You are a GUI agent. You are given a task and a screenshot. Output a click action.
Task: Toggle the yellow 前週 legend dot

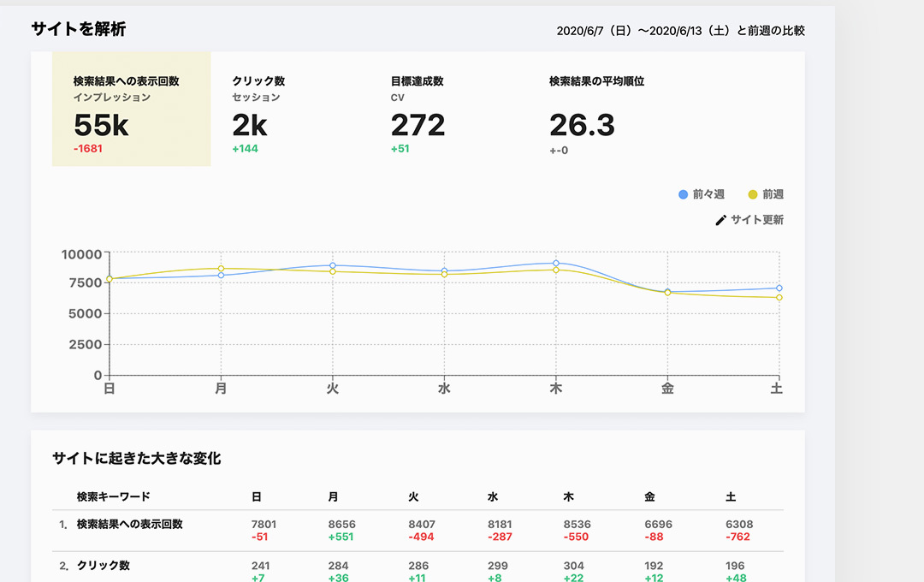753,194
